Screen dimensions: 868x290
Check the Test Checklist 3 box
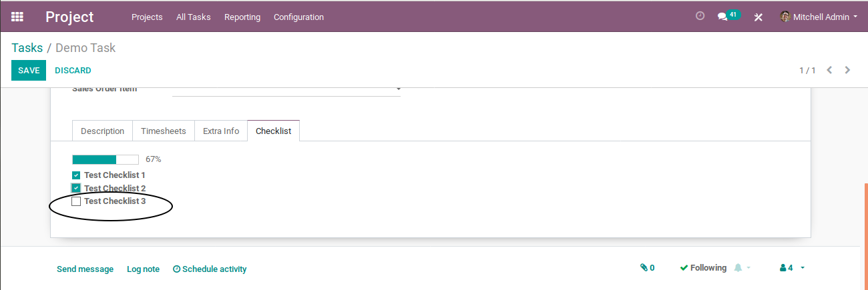coord(76,201)
